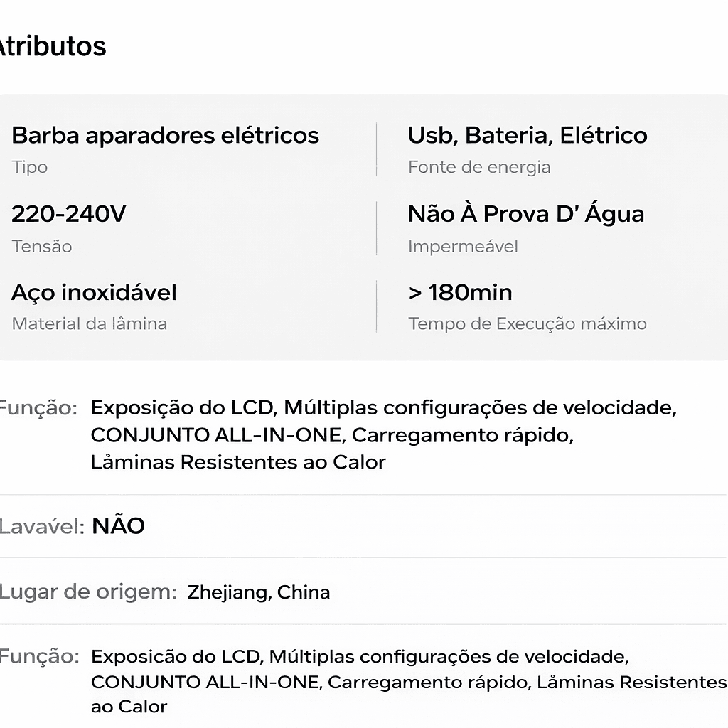Select the 'Usb, Bateria, Elétrico' value
Viewport: 728px width, 728px height.
[x=528, y=135]
